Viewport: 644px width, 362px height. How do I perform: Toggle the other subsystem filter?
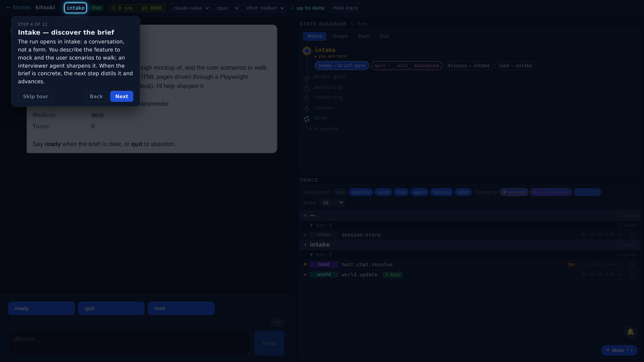(x=463, y=192)
